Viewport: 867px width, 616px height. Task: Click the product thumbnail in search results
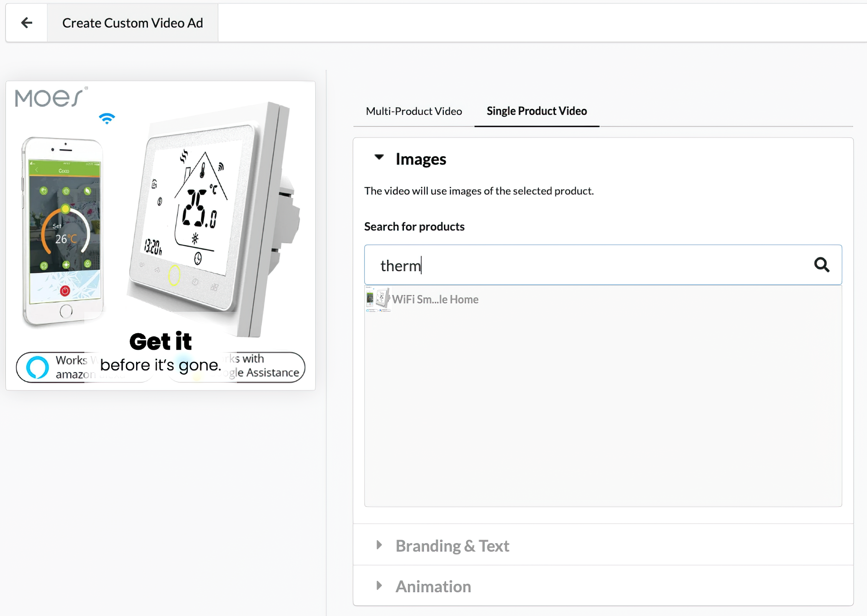click(x=378, y=299)
